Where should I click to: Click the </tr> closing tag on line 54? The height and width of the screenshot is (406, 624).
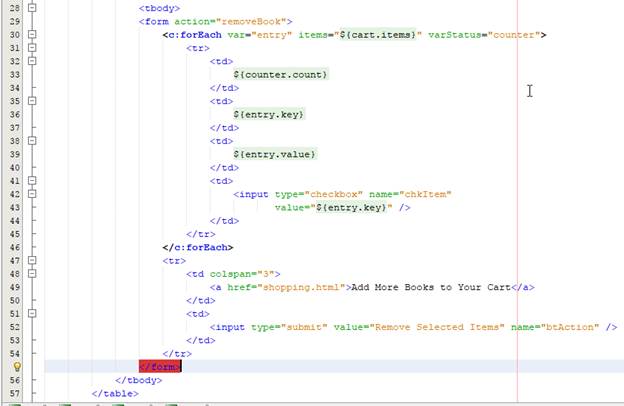click(177, 353)
